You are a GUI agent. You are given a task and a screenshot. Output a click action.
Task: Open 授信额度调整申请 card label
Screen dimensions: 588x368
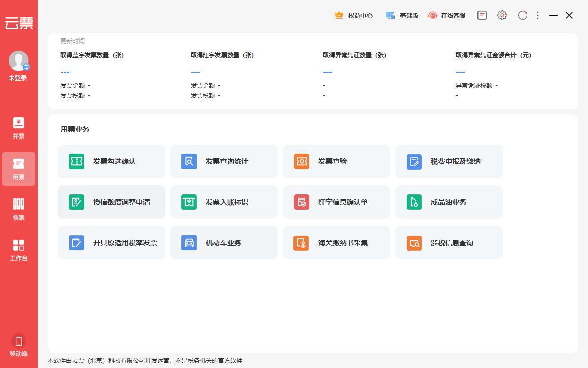(122, 202)
